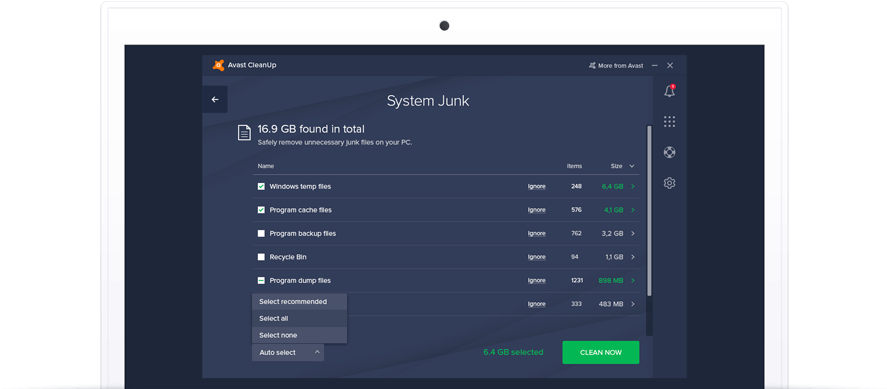This screenshot has width=887, height=389.
Task: Click the Name column header
Action: pos(266,166)
